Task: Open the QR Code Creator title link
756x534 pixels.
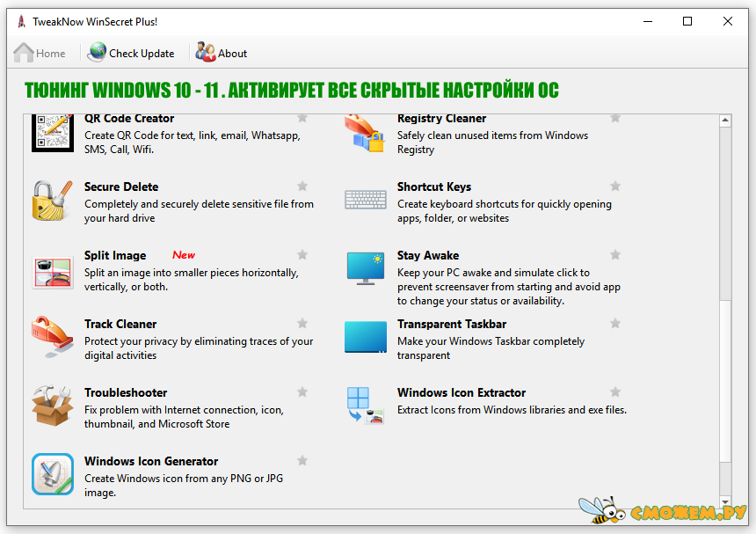Action: pyautogui.click(x=129, y=119)
